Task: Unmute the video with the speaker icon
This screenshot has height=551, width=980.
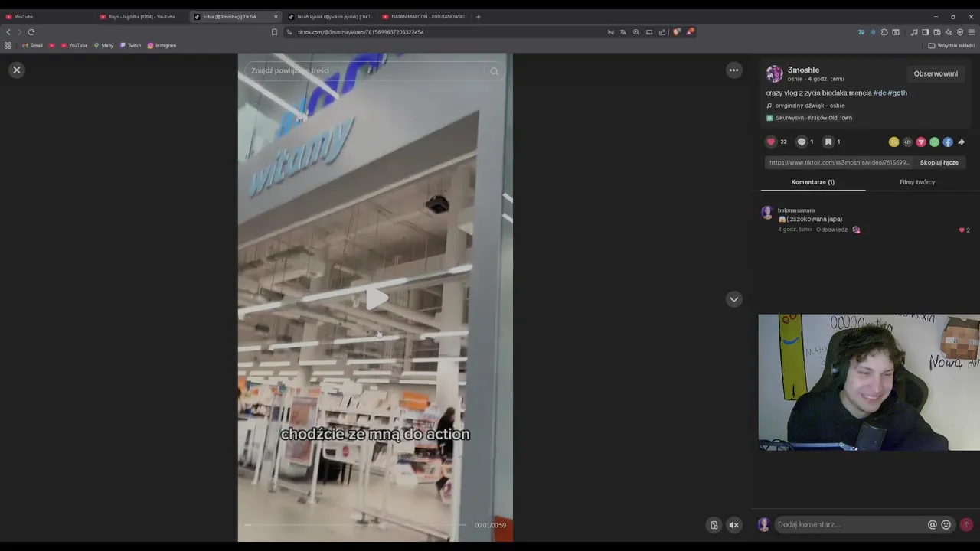Action: pyautogui.click(x=733, y=525)
